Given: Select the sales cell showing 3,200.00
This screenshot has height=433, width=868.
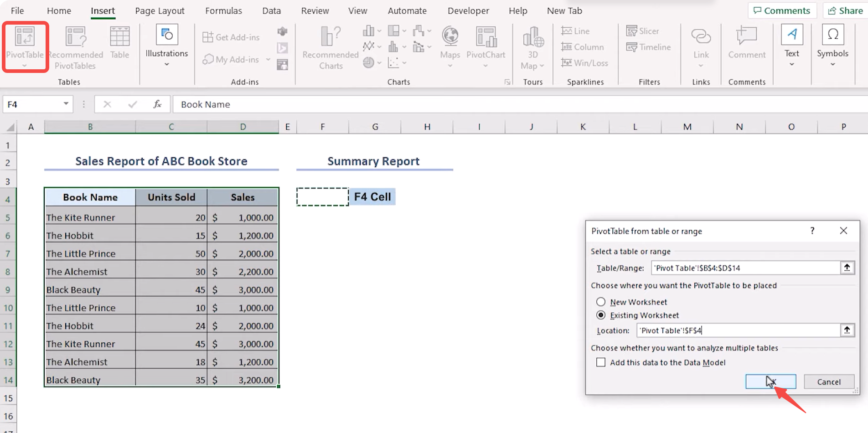Looking at the screenshot, I should pyautogui.click(x=243, y=380).
